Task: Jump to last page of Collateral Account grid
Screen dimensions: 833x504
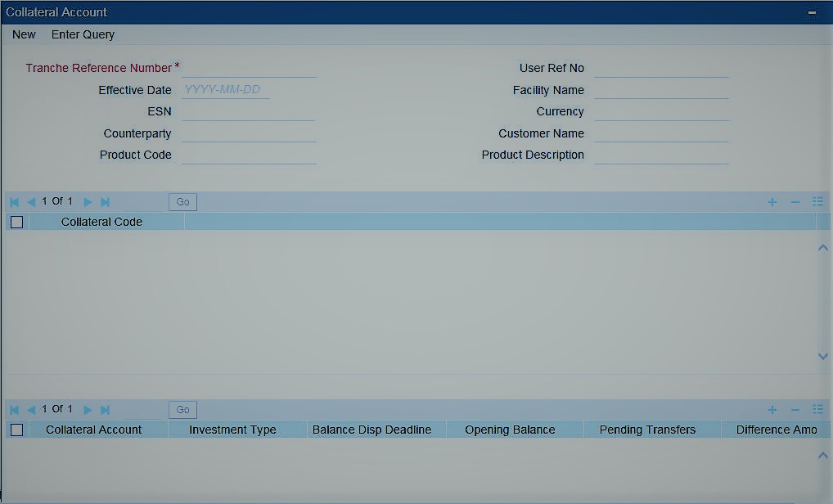Action: click(105, 409)
